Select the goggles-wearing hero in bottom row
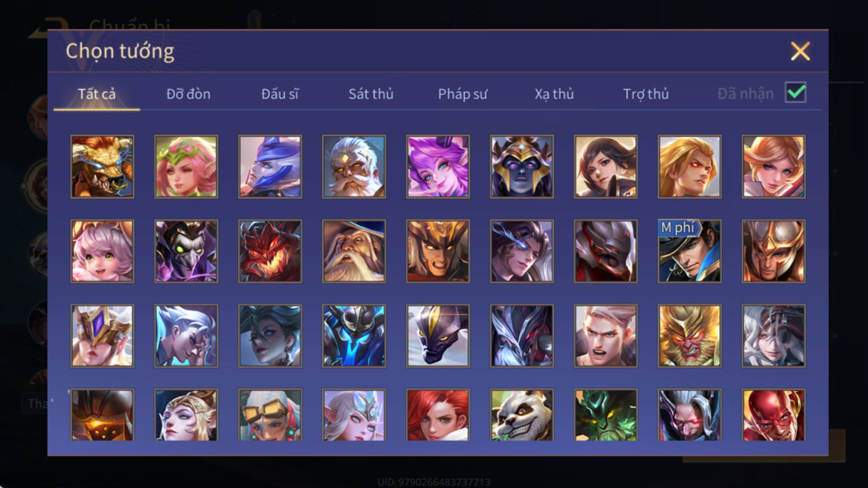The height and width of the screenshot is (488, 868). [270, 415]
